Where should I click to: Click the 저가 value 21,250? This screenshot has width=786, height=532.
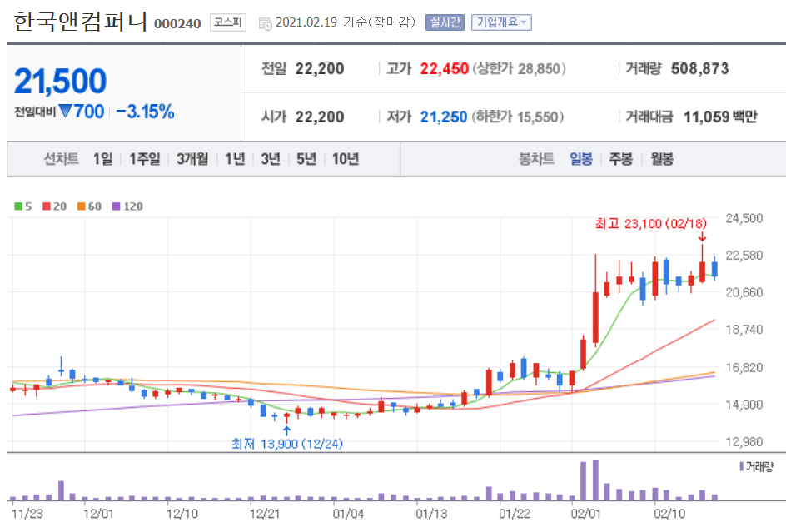tap(444, 117)
